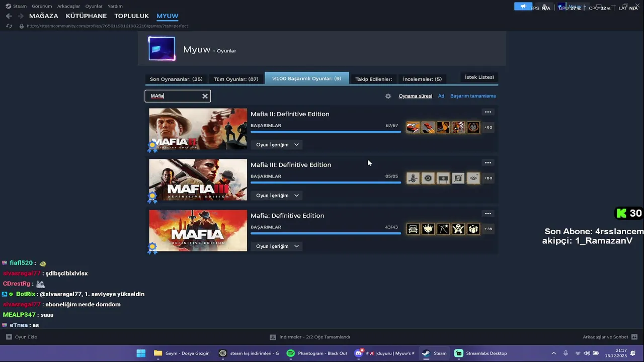Click Mafia: Definitive Edition fox crown achievement icon
644x362 pixels.
(428, 229)
